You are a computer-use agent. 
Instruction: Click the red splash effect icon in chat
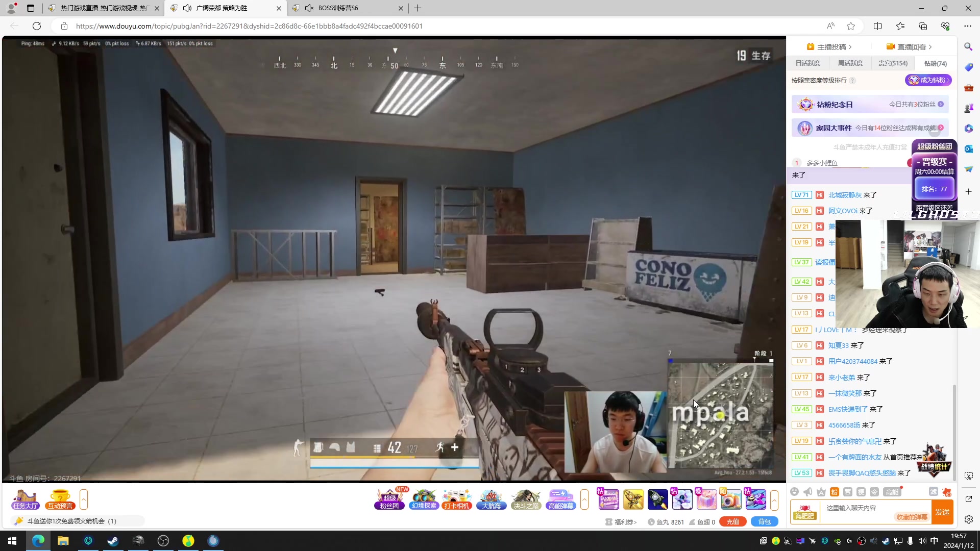coord(947,492)
